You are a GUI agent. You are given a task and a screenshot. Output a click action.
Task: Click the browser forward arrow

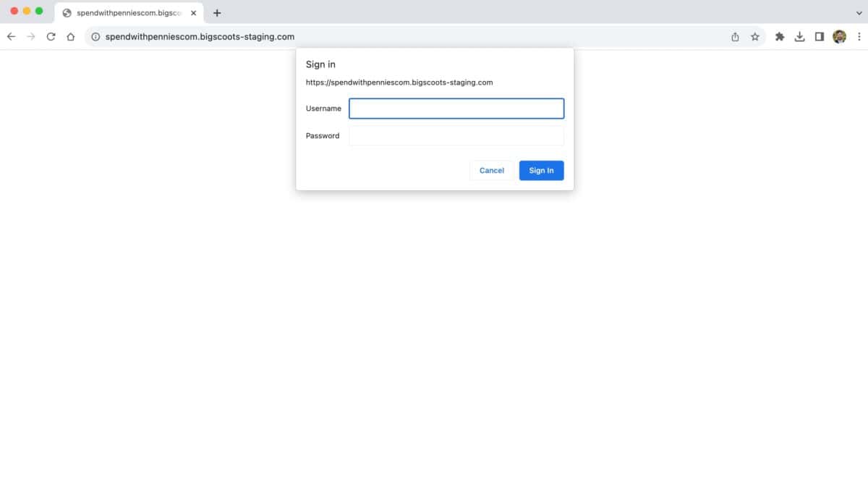30,37
